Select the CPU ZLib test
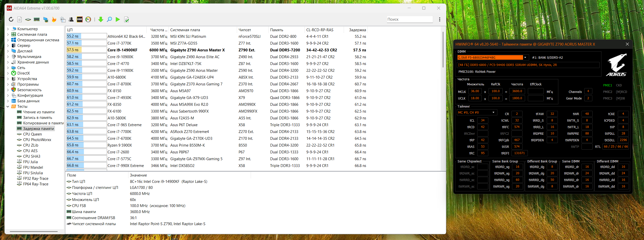Viewport: 644px width, 240px height. (31, 145)
